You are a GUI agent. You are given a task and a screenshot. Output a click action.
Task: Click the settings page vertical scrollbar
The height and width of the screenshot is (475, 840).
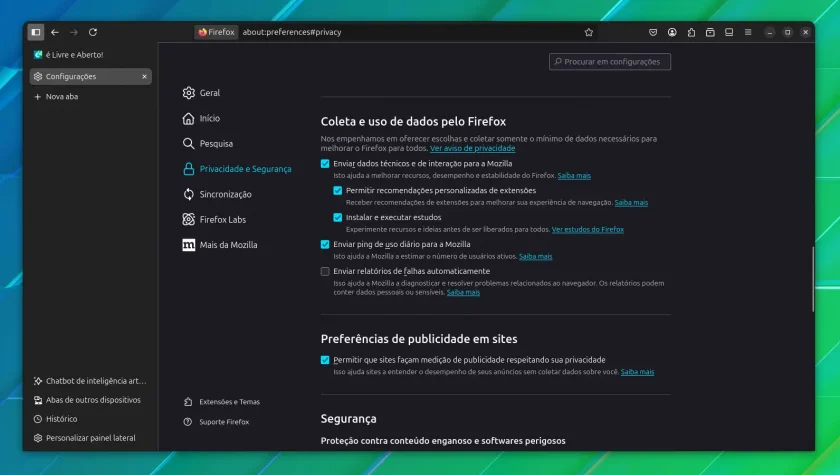point(812,279)
